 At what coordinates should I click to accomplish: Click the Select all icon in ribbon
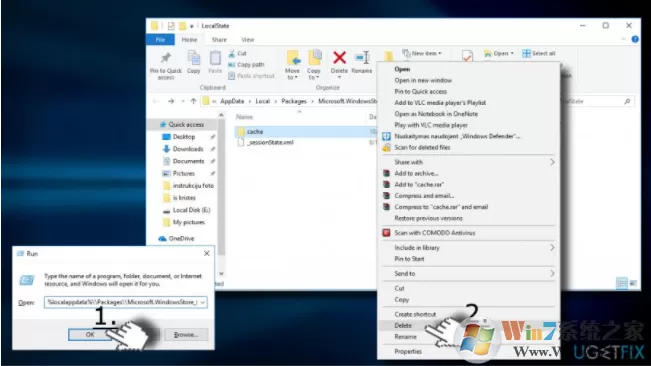(526, 54)
